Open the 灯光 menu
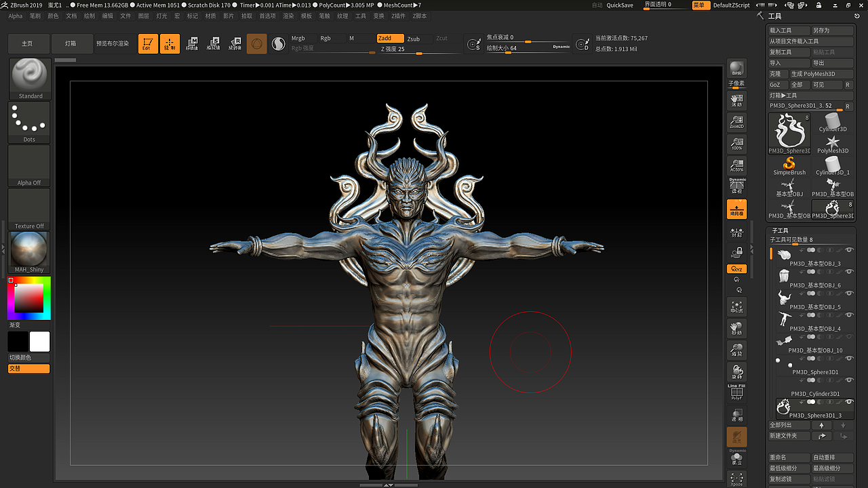Viewport: 868px width, 488px height. pos(161,16)
